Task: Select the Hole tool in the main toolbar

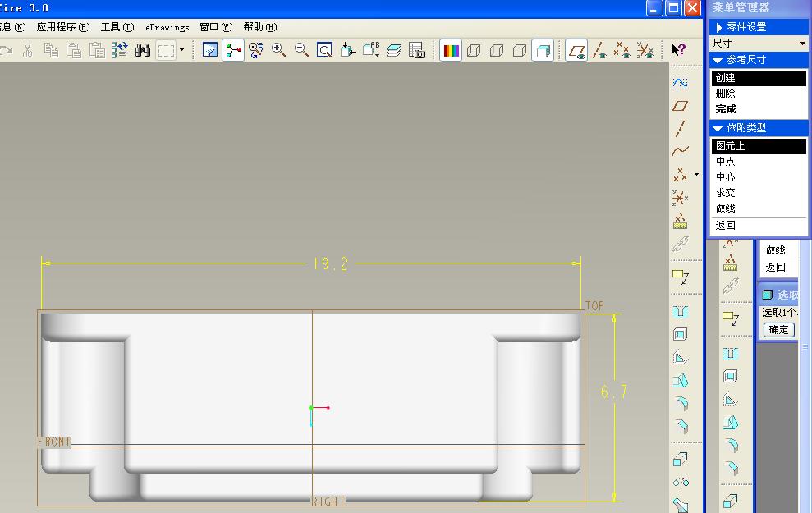Action: click(x=680, y=312)
